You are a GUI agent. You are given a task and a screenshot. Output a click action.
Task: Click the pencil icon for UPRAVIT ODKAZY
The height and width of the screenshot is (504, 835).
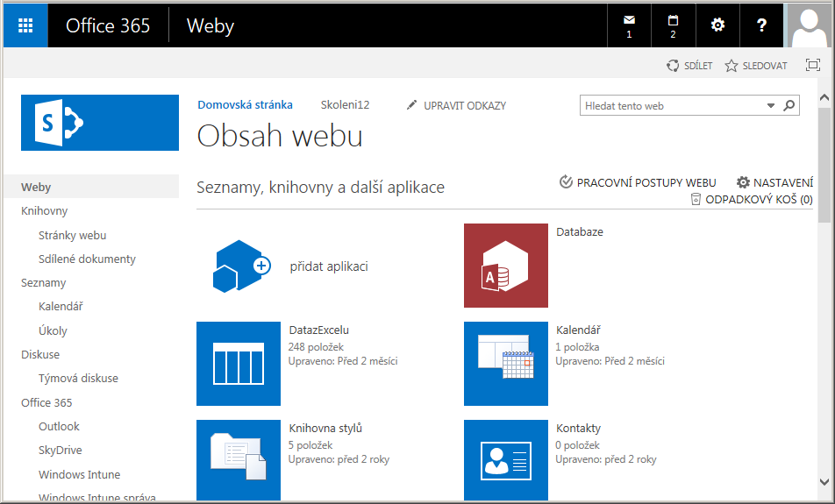point(411,105)
